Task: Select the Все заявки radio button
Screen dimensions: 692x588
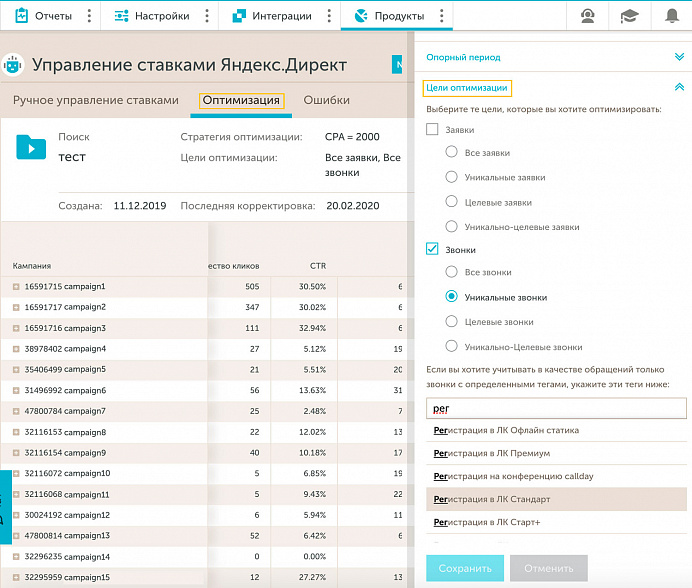Action: tap(451, 152)
